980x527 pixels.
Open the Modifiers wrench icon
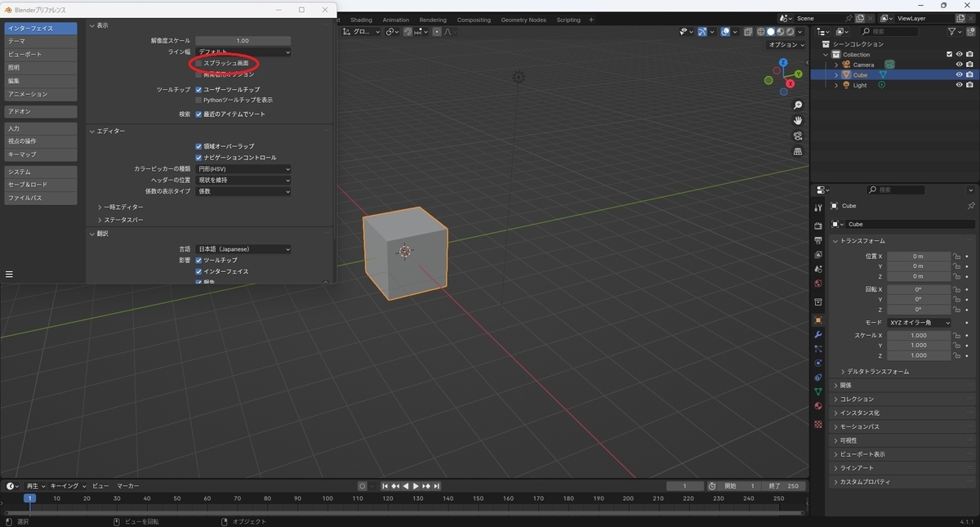pyautogui.click(x=818, y=335)
